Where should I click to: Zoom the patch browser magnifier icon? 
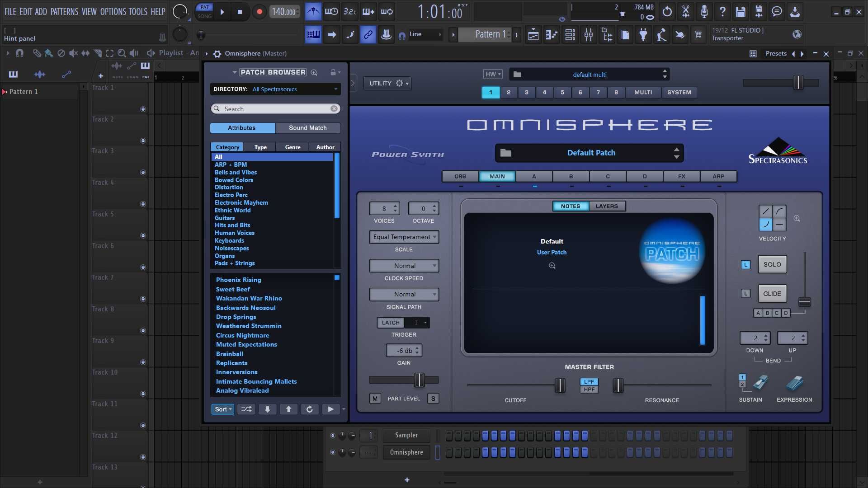(314, 72)
